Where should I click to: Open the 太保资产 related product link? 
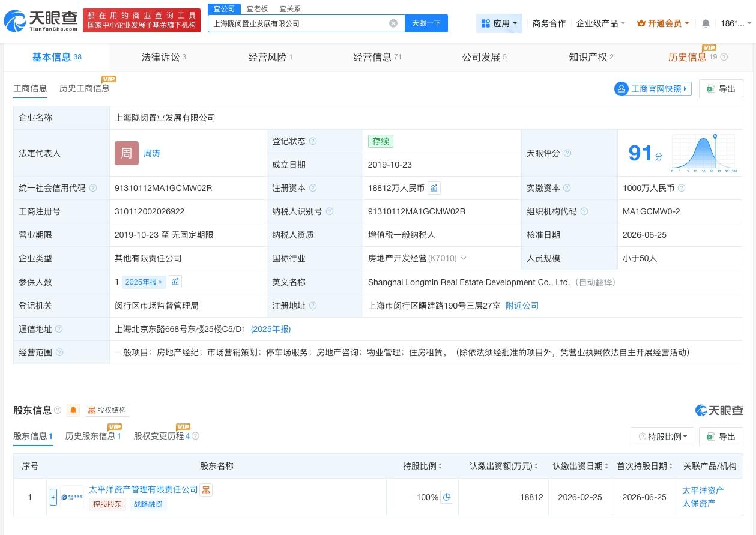pyautogui.click(x=698, y=503)
